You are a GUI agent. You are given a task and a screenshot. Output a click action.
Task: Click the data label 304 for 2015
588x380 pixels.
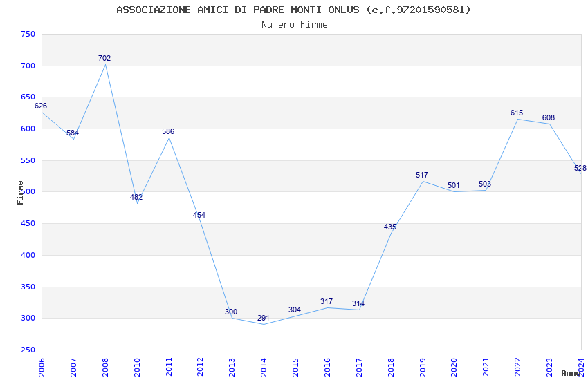click(295, 310)
